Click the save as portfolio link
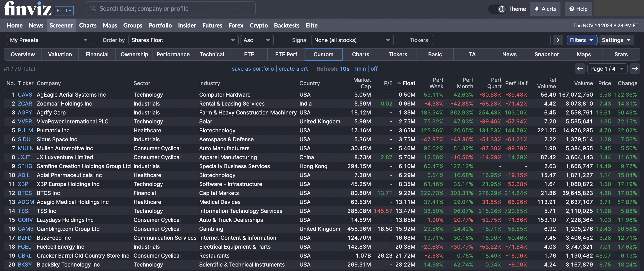The height and width of the screenshot is (271, 644). (x=253, y=69)
